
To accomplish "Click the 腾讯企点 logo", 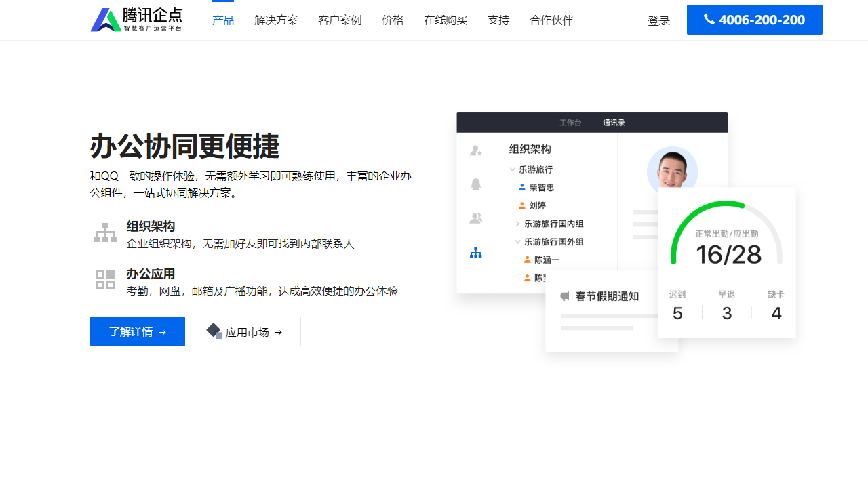I will [136, 19].
